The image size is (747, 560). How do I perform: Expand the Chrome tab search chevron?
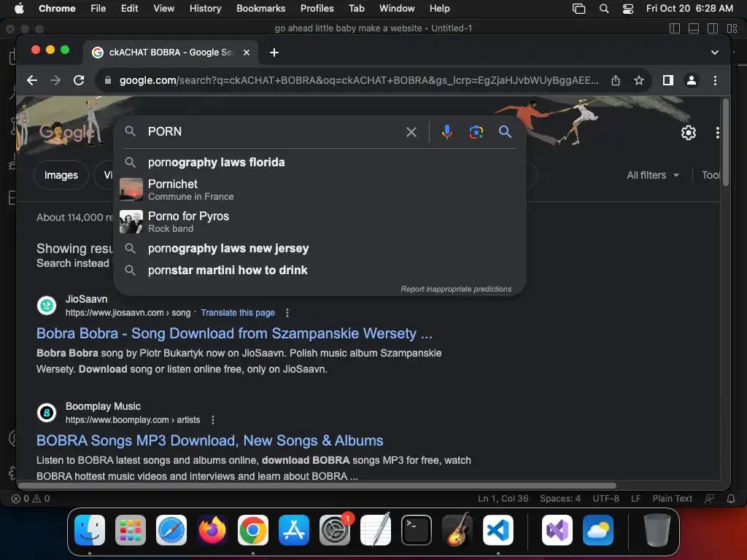(x=715, y=52)
